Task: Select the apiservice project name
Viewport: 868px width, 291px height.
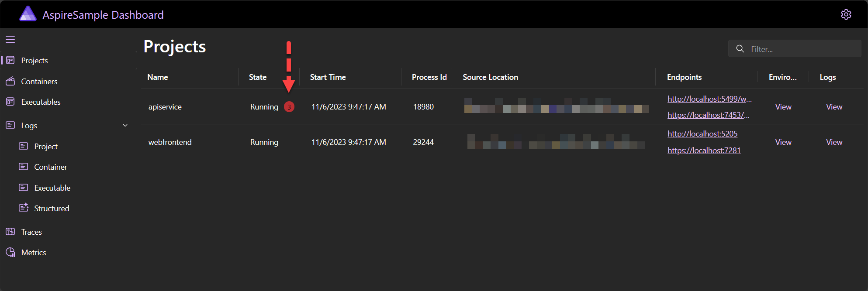Action: pos(165,107)
